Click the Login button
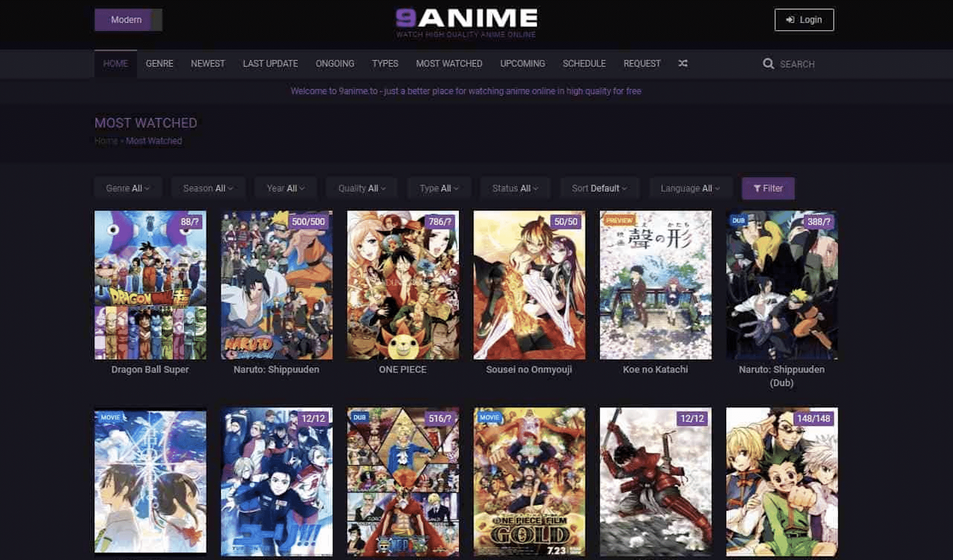 [804, 20]
